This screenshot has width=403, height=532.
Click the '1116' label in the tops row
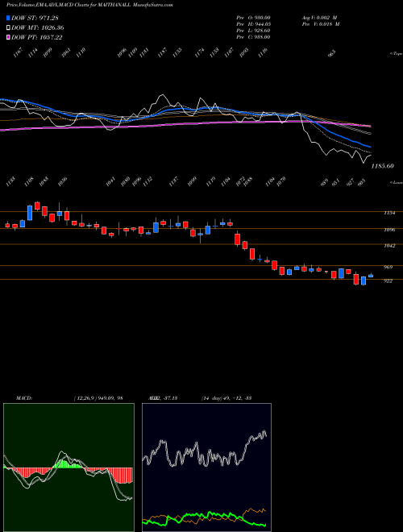click(x=263, y=53)
